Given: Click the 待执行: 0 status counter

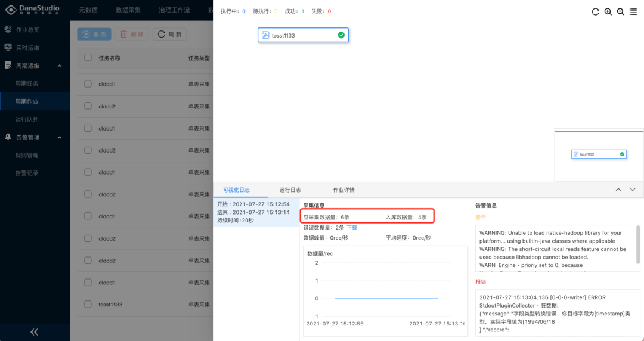Looking at the screenshot, I should [x=265, y=11].
